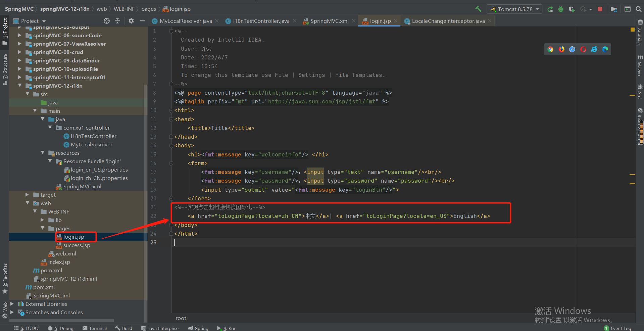Select I18nTestController class in tree

(x=90, y=136)
